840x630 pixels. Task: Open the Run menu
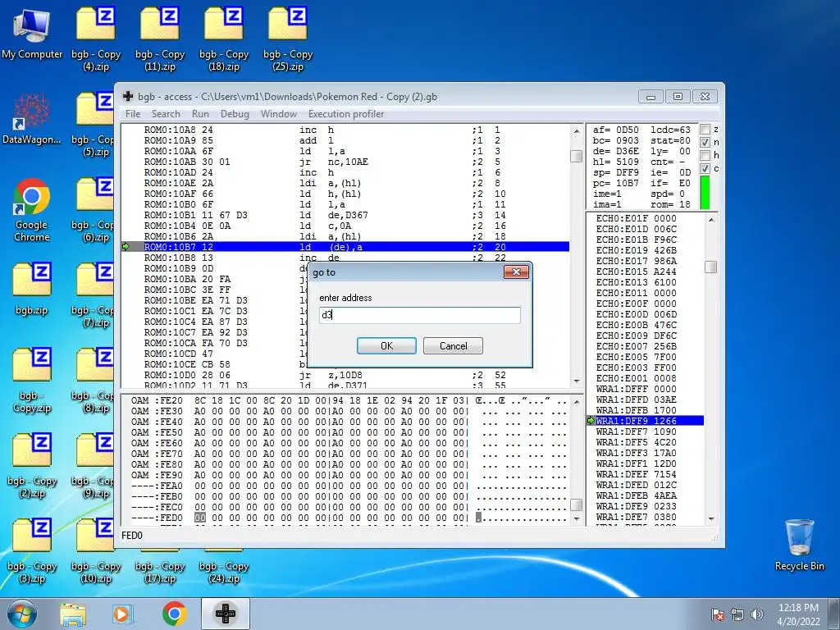click(x=200, y=113)
